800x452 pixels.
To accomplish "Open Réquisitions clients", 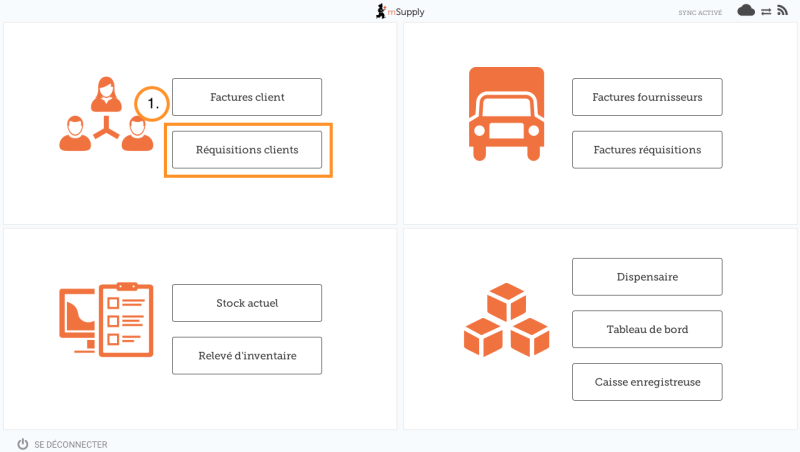I will [247, 150].
